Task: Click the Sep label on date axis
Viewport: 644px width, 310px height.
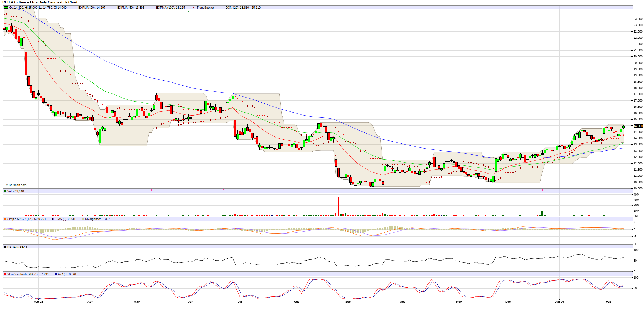Action: 348,302
